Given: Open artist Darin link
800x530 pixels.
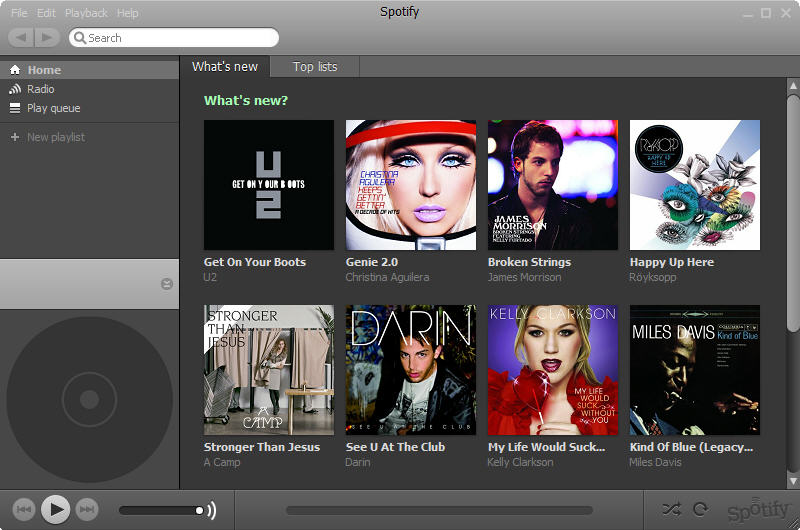Looking at the screenshot, I should coord(358,463).
